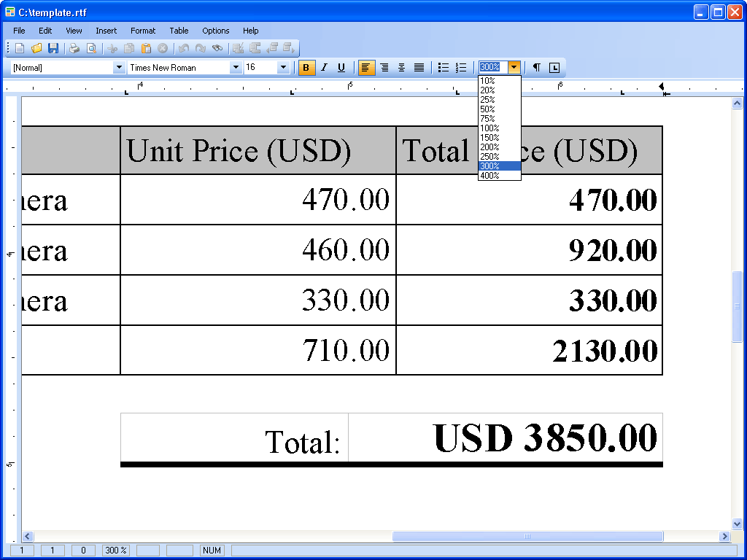The width and height of the screenshot is (747, 560).
Task: Open a file with the folder icon
Action: tap(36, 49)
